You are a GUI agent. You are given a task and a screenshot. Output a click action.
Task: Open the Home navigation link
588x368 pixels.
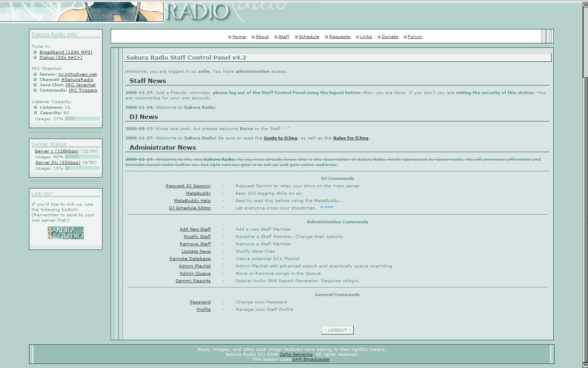pyautogui.click(x=239, y=37)
